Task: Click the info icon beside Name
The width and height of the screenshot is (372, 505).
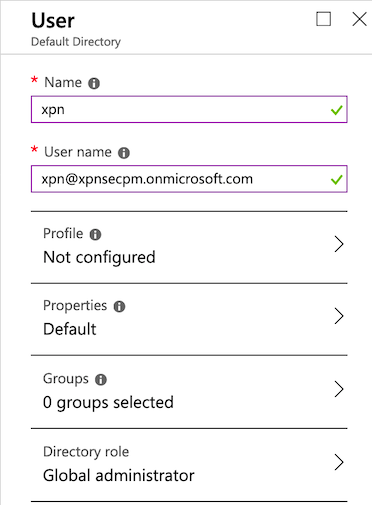Action: click(x=94, y=83)
